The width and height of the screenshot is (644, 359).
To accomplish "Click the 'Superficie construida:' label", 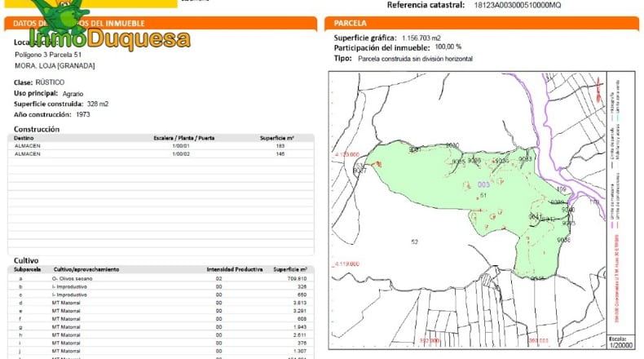I will point(48,104).
